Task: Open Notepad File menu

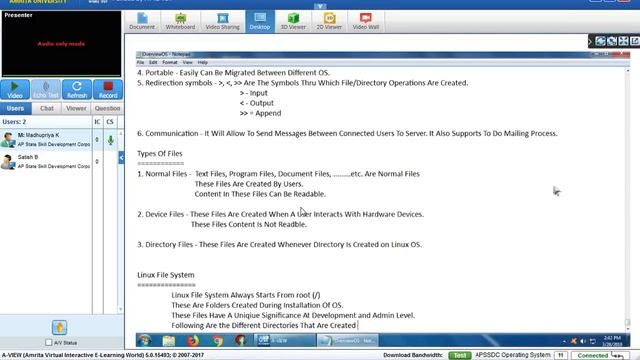Action: (140, 62)
